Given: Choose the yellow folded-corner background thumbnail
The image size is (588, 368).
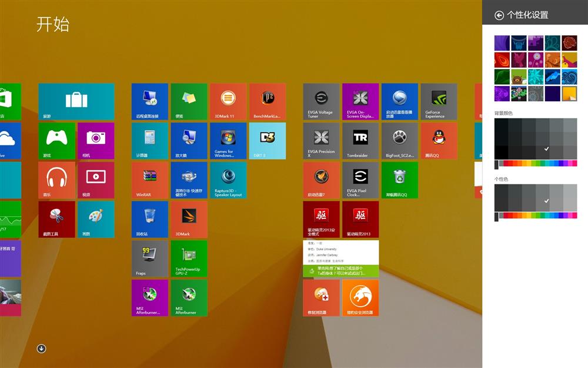Looking at the screenshot, I should 569,94.
